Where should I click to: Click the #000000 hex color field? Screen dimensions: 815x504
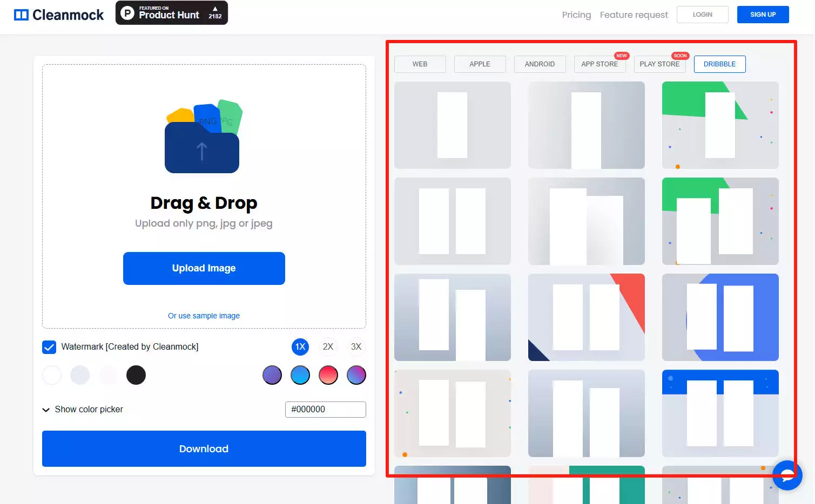point(326,410)
